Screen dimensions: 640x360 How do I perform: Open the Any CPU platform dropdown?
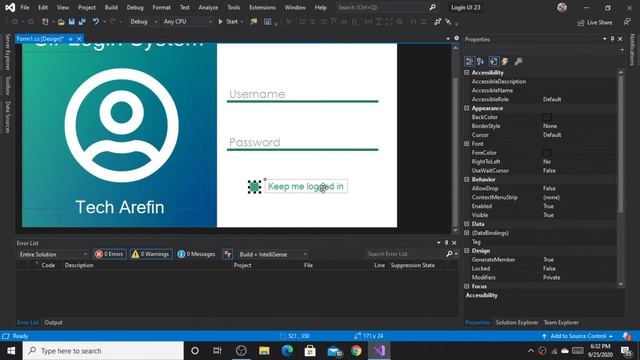(187, 22)
